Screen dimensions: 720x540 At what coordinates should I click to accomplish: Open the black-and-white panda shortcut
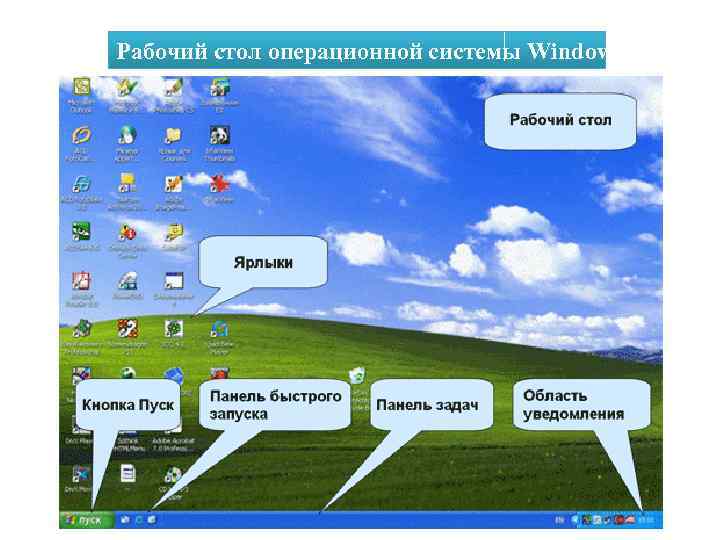coord(219,135)
